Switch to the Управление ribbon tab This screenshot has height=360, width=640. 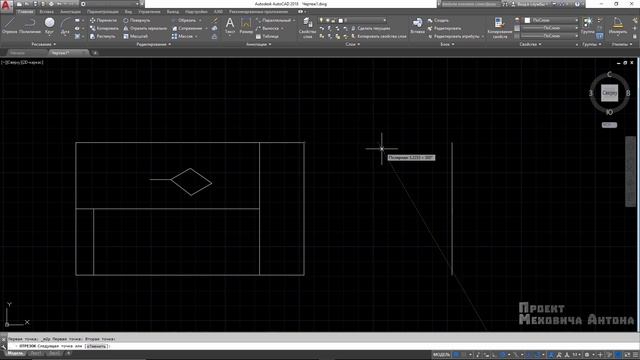click(x=149, y=12)
